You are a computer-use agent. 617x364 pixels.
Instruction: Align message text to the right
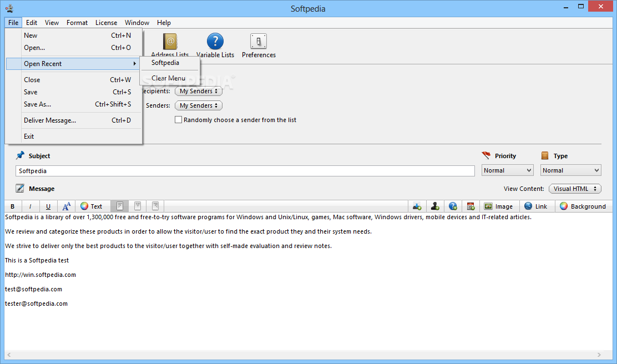pyautogui.click(x=155, y=206)
